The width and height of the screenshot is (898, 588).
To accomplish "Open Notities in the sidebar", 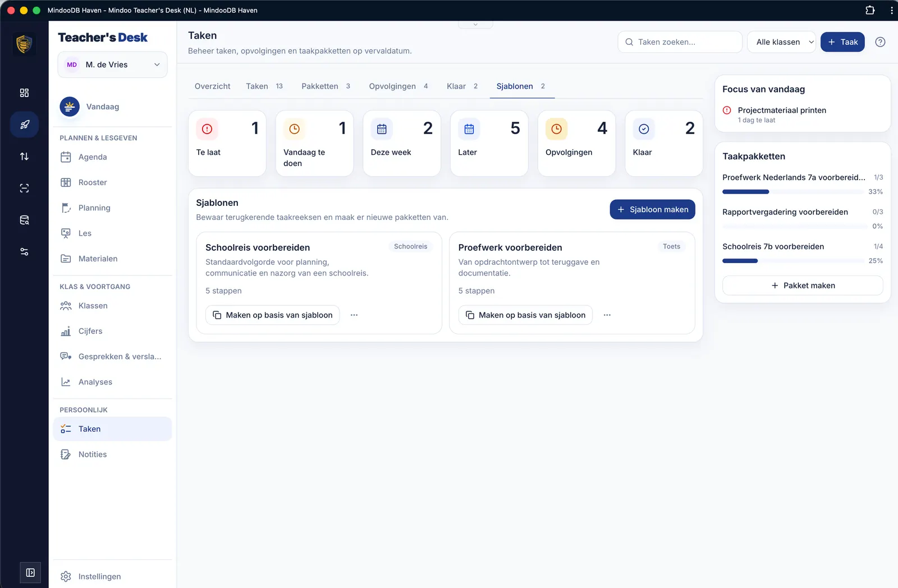I will (x=112, y=454).
